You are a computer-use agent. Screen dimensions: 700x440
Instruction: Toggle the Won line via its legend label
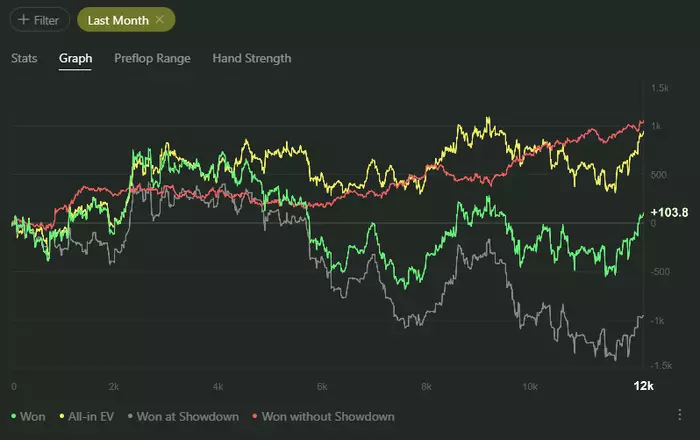[x=33, y=416]
